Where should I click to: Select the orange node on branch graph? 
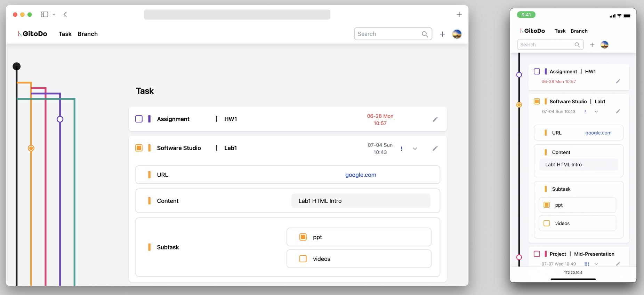31,148
